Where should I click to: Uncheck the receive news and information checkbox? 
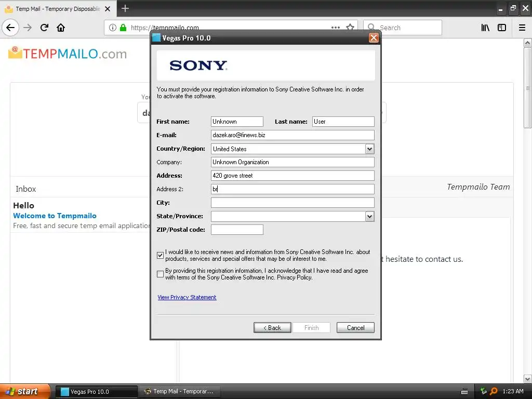tap(160, 255)
